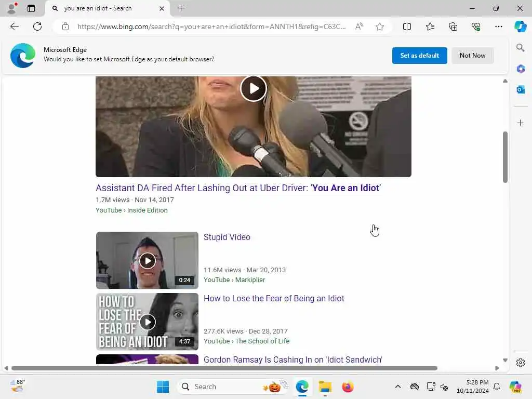Open the 'Stupid Video' result link

click(227, 237)
